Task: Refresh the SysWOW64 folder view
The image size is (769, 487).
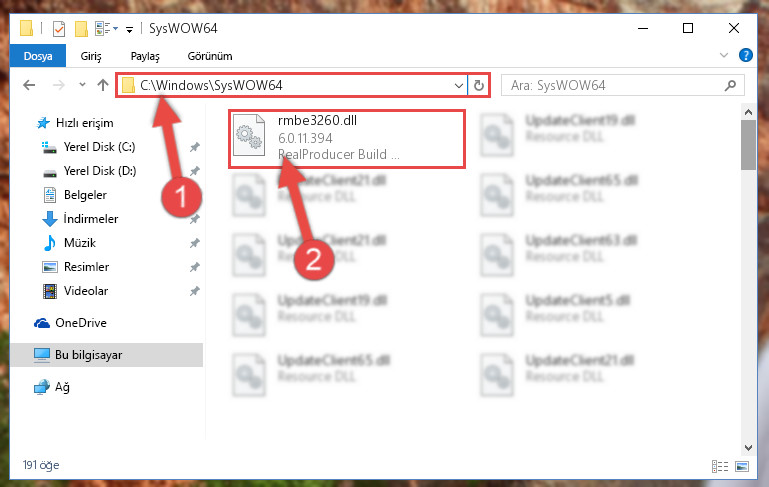Action: click(479, 85)
